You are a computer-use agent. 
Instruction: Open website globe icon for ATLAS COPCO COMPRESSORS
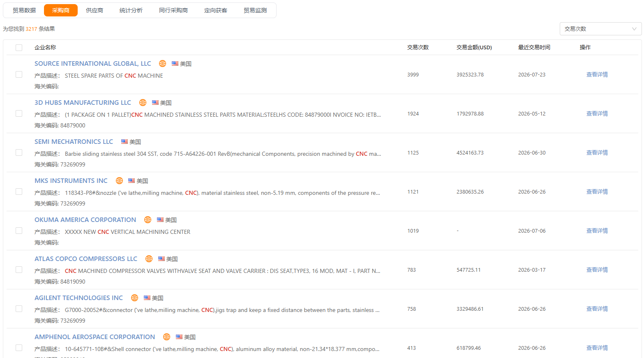[149, 259]
